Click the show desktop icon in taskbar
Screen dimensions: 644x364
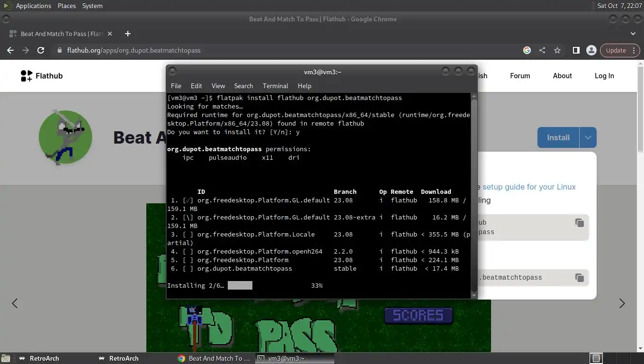point(6,358)
